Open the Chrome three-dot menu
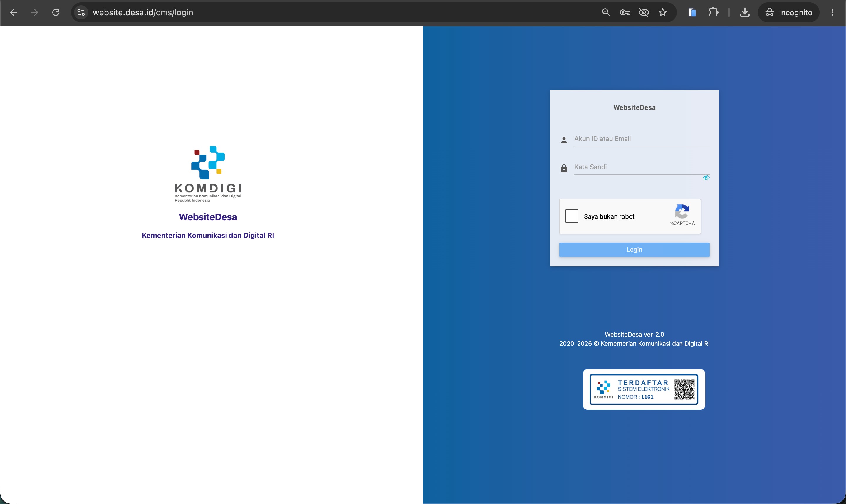Screen dimensions: 846x504 [832, 13]
